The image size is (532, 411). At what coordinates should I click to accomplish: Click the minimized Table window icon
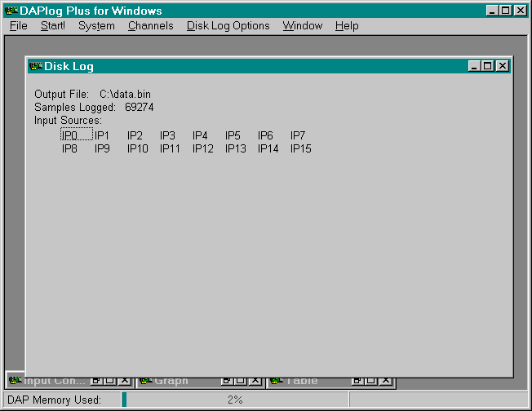pyautogui.click(x=277, y=381)
